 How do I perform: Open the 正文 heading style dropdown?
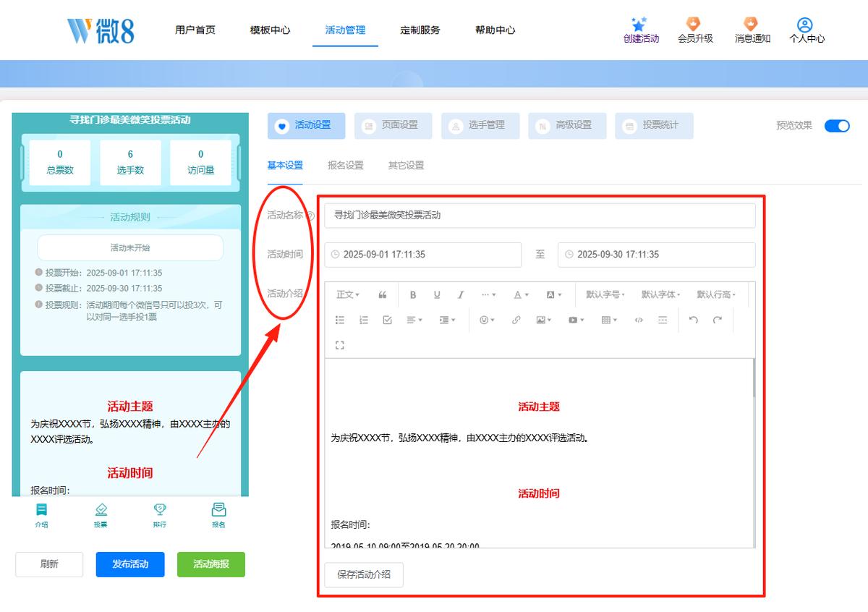point(348,295)
